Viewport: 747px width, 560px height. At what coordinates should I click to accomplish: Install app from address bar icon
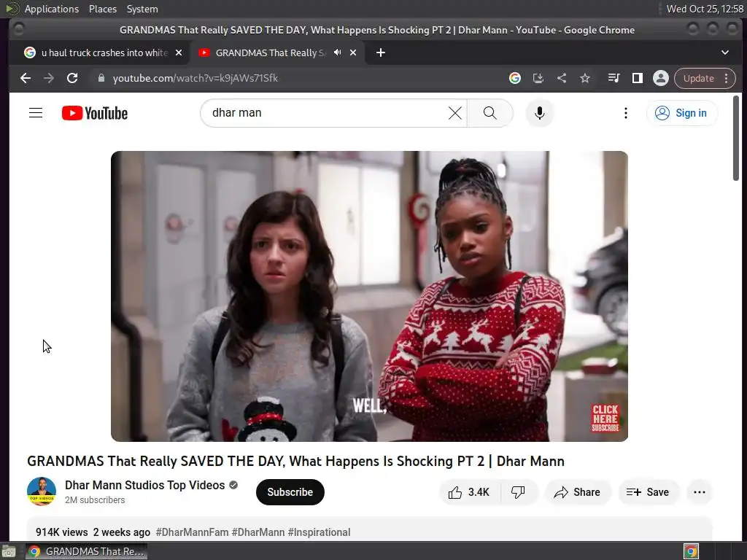[538, 78]
